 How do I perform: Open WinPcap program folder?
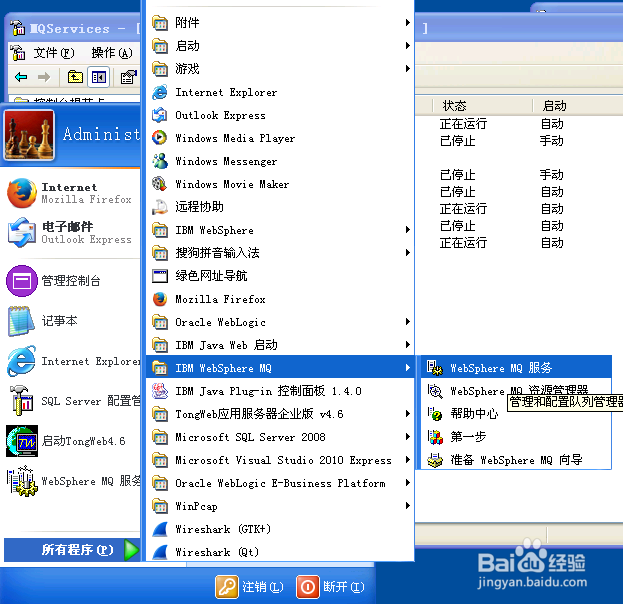(280, 506)
